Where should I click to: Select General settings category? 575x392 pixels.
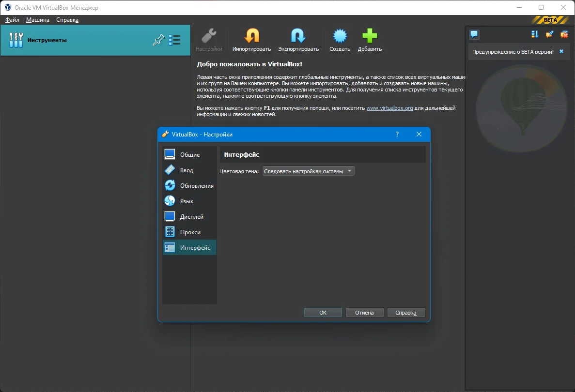[x=189, y=154]
